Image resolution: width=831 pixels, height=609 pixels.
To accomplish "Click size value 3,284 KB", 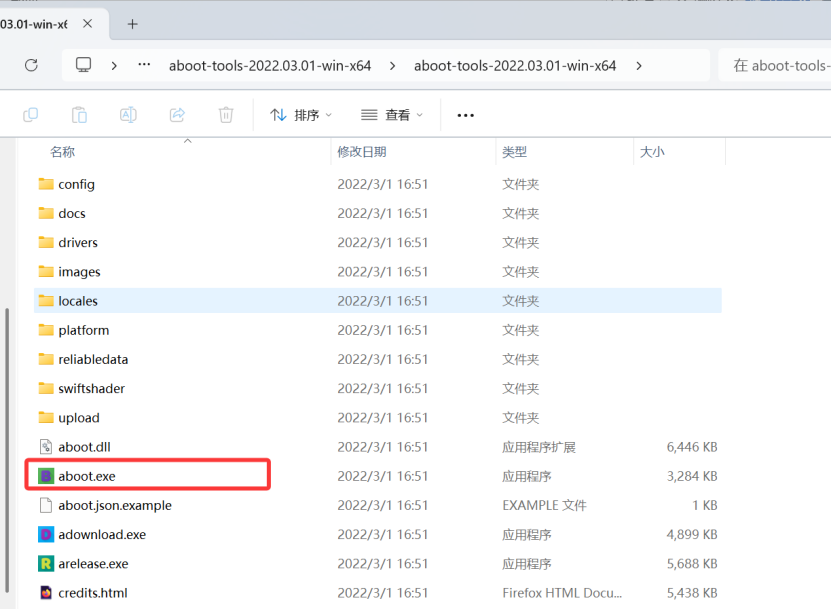I will tap(692, 476).
